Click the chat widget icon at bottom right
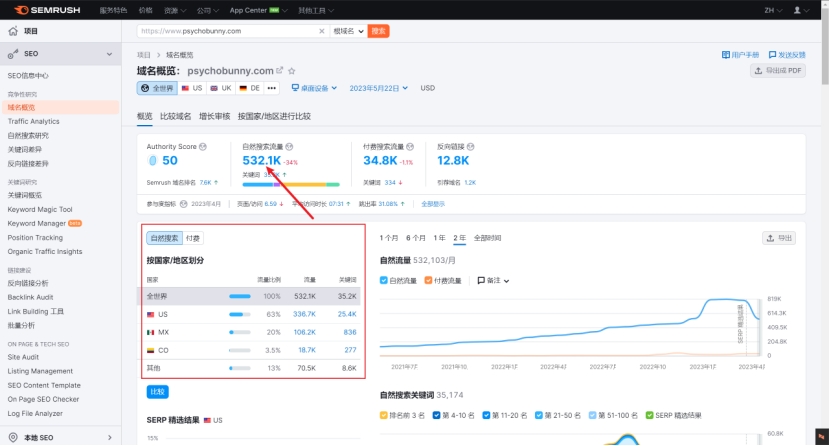The width and height of the screenshot is (830, 446). click(x=822, y=436)
